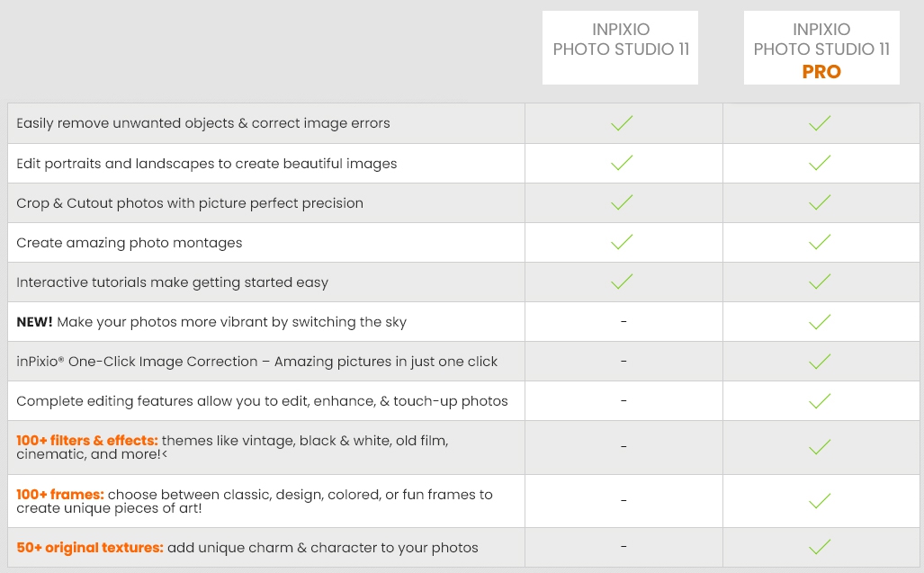Click Pro checkmark for removing unwanted objects

(820, 123)
